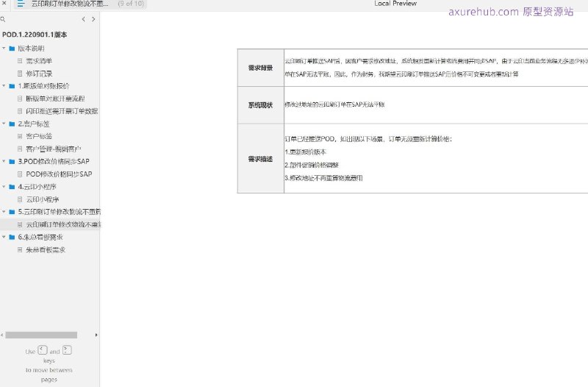
Task: Click the page icon beside 客户管理-编辑客户
Action: click(x=20, y=149)
